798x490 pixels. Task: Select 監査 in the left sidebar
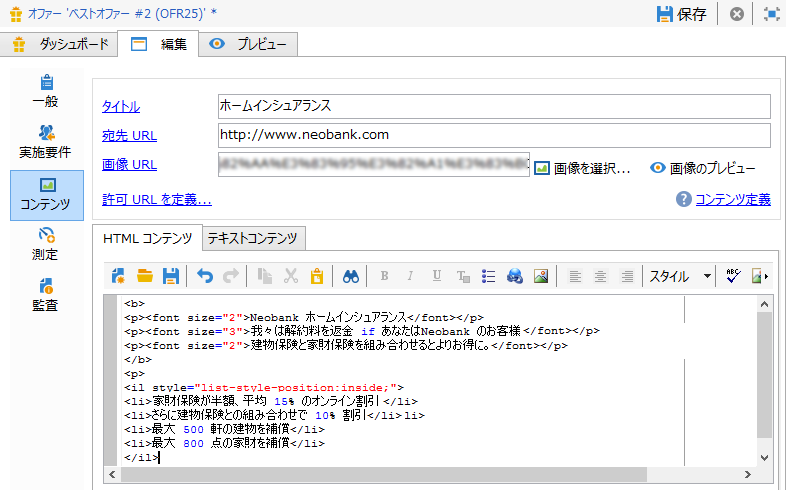point(46,295)
